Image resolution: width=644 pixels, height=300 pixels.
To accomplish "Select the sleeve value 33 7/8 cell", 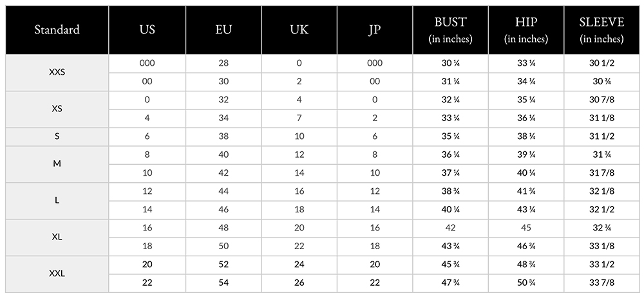I will 601,283.
